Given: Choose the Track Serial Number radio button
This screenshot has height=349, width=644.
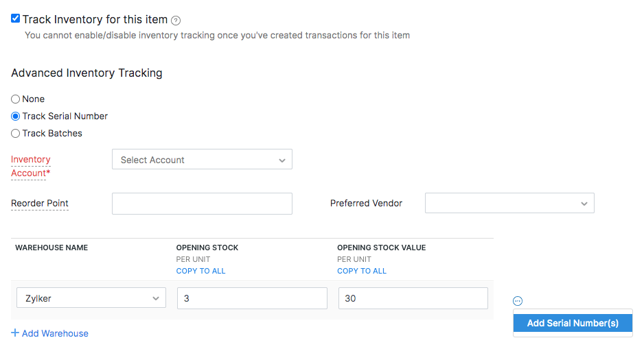Looking at the screenshot, I should tap(16, 117).
